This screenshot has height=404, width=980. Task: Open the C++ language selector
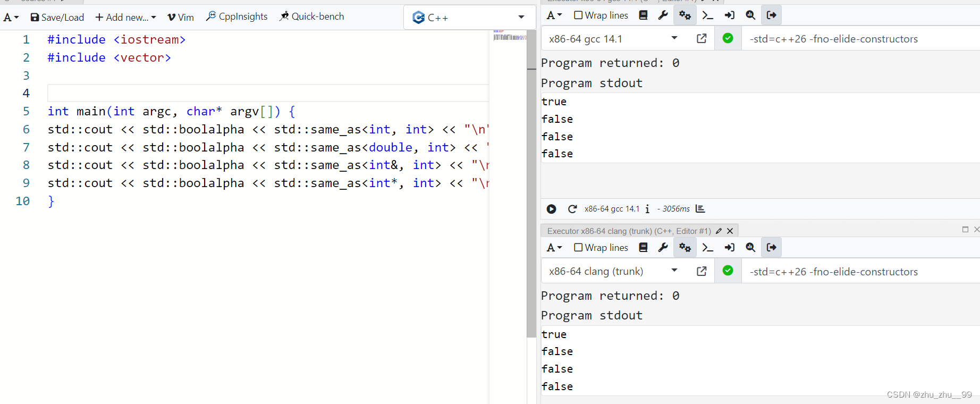coord(468,18)
